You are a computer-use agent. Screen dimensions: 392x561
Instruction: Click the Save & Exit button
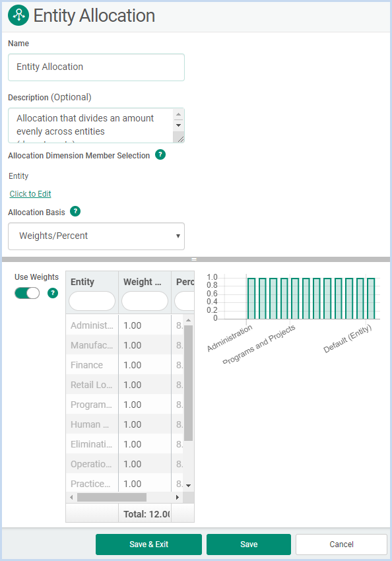click(148, 544)
